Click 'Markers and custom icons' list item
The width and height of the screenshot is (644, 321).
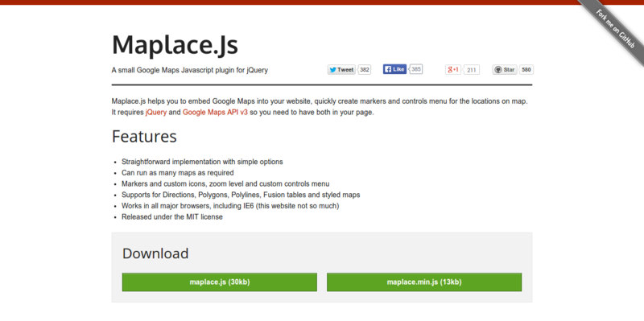(x=225, y=184)
